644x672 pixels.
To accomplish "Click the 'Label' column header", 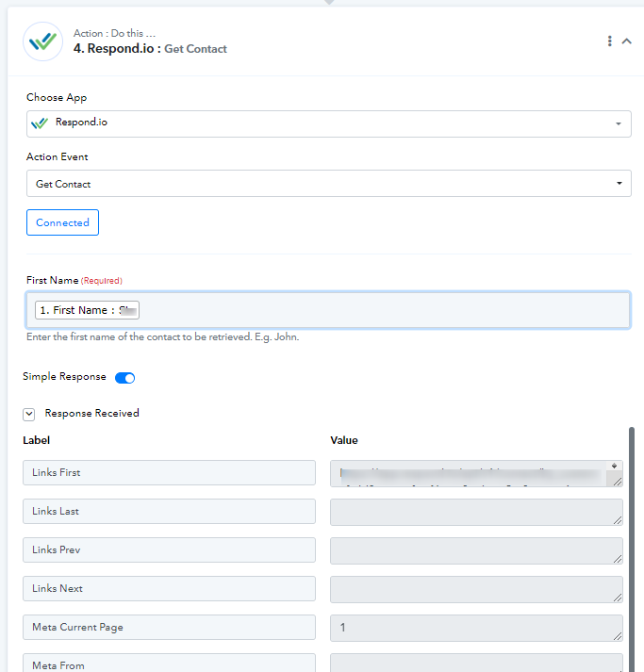I will 37,440.
